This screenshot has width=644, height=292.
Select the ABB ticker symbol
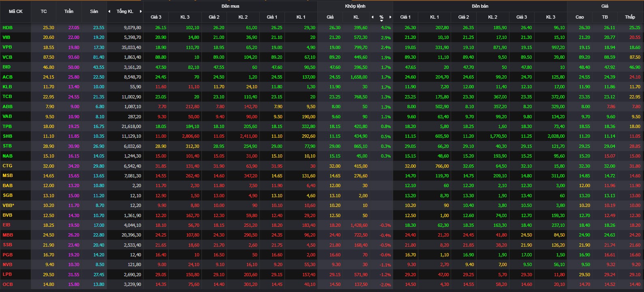tap(7, 107)
